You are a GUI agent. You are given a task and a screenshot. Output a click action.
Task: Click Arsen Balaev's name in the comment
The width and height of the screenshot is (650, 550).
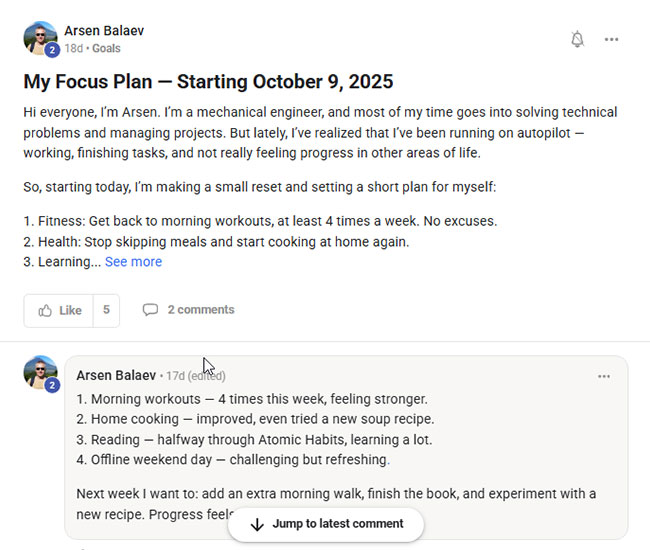(x=116, y=376)
